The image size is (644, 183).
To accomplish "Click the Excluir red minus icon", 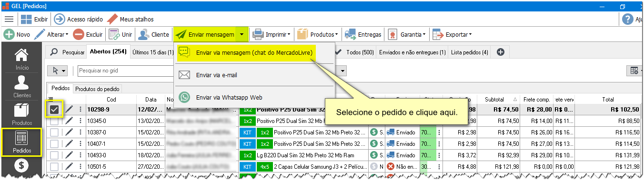I will click(79, 34).
